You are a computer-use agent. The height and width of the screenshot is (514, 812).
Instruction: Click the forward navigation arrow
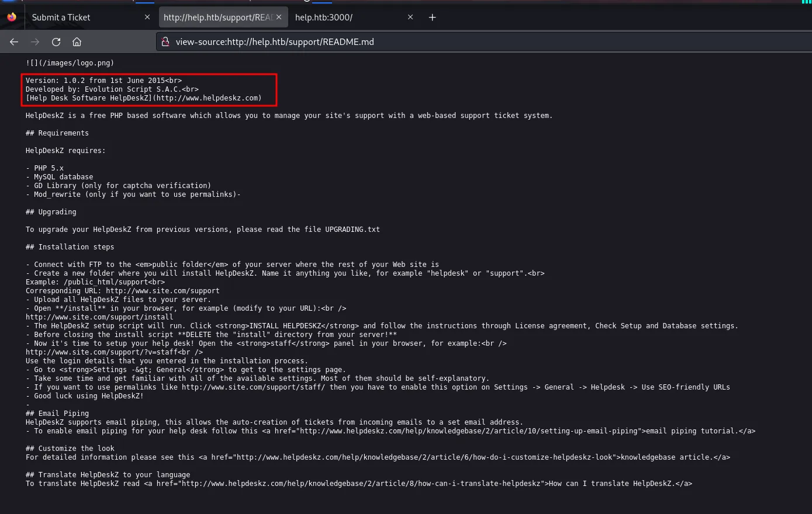tap(35, 41)
